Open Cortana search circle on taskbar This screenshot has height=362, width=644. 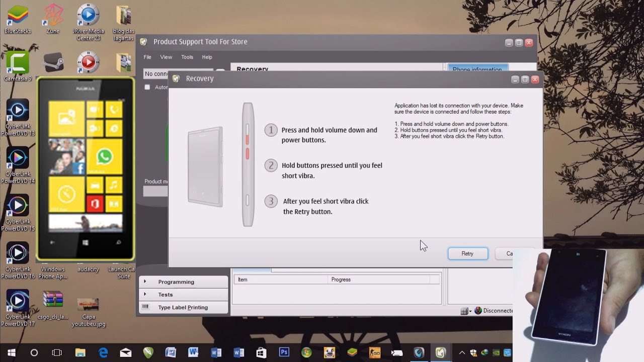[34, 352]
